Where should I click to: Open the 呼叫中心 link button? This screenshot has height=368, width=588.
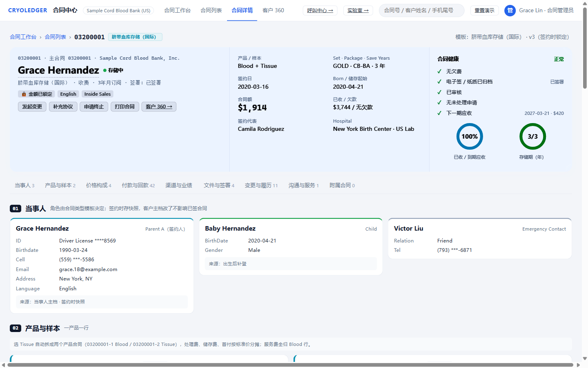coord(320,10)
